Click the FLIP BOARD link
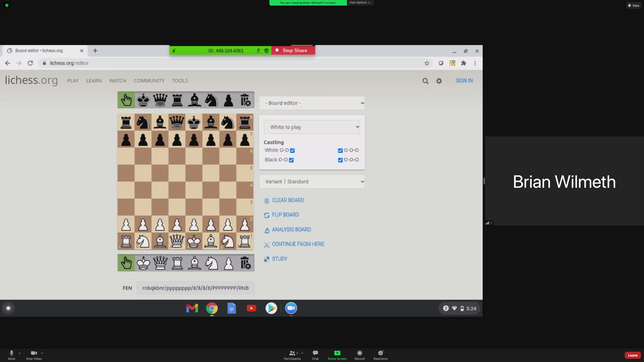The image size is (644, 362). tap(285, 215)
